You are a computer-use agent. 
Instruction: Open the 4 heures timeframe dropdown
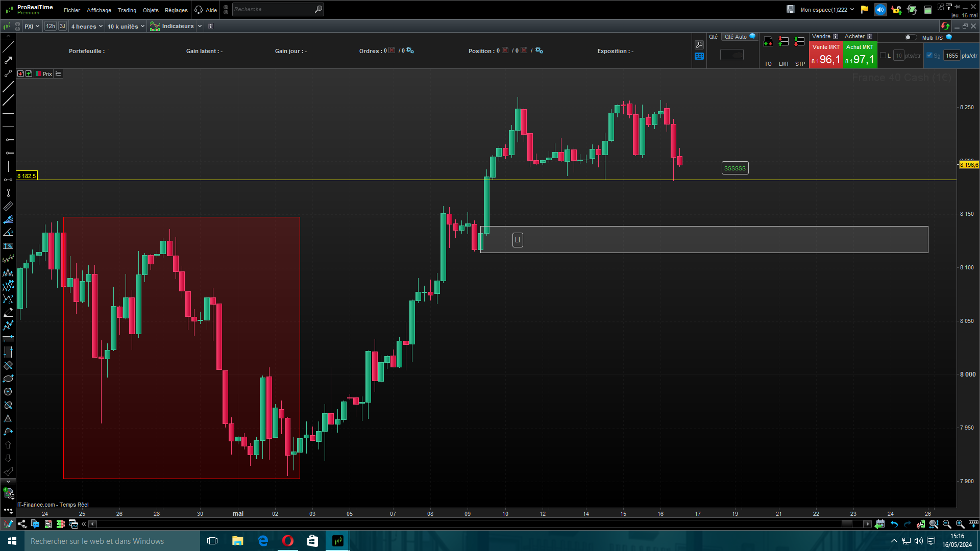(87, 27)
